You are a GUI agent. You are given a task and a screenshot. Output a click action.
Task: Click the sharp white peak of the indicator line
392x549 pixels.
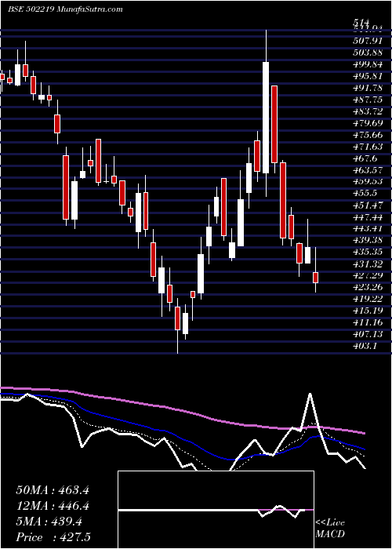[310, 394]
